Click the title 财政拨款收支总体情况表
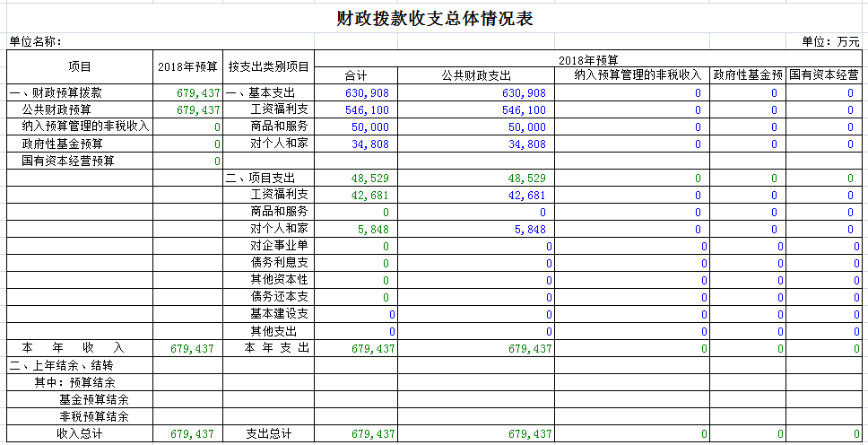This screenshot has height=445, width=868. (x=433, y=19)
